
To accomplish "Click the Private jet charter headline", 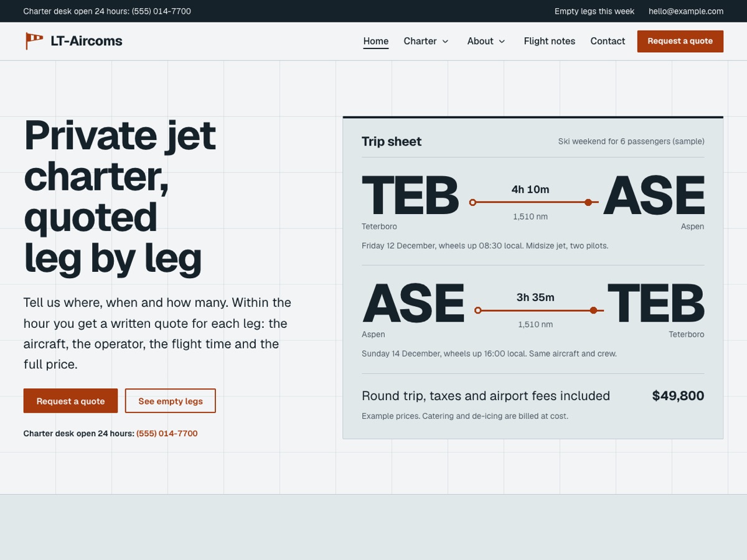I will tap(120, 196).
